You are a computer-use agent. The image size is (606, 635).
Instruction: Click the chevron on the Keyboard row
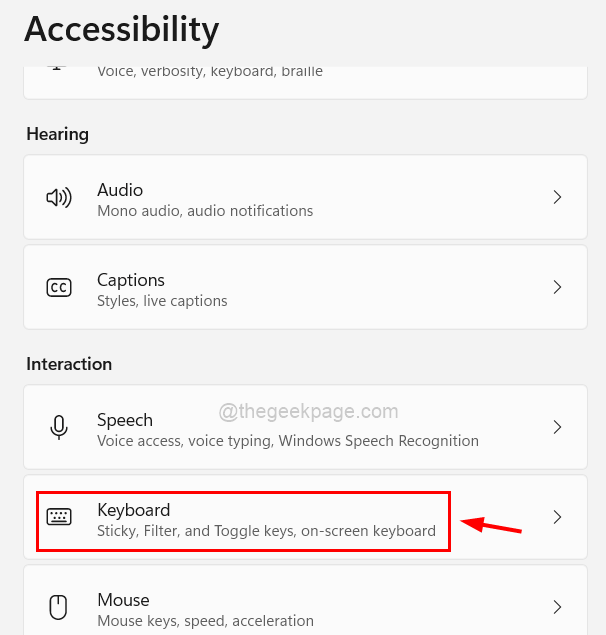click(x=558, y=518)
